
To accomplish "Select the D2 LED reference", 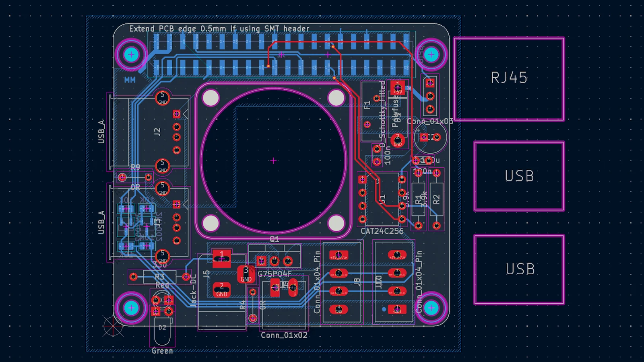I will [162, 327].
